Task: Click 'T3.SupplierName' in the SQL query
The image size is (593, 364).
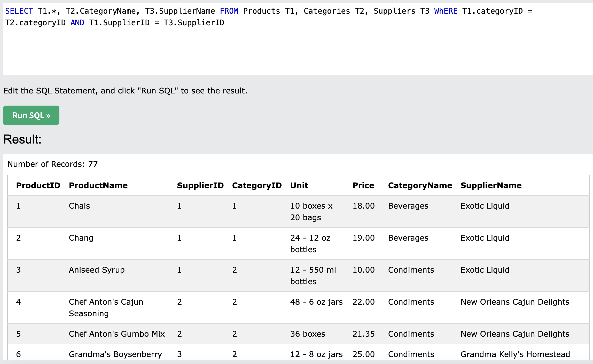Action: 180,11
